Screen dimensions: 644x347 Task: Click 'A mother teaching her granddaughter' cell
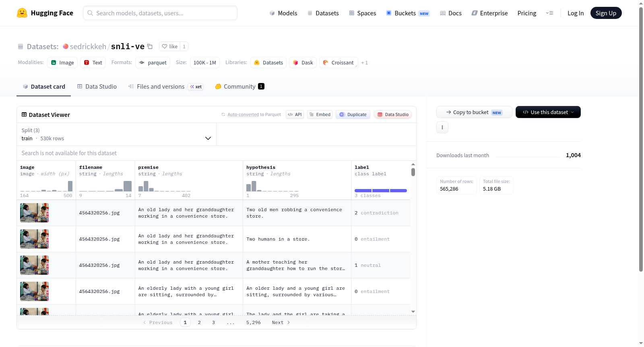coord(297,265)
